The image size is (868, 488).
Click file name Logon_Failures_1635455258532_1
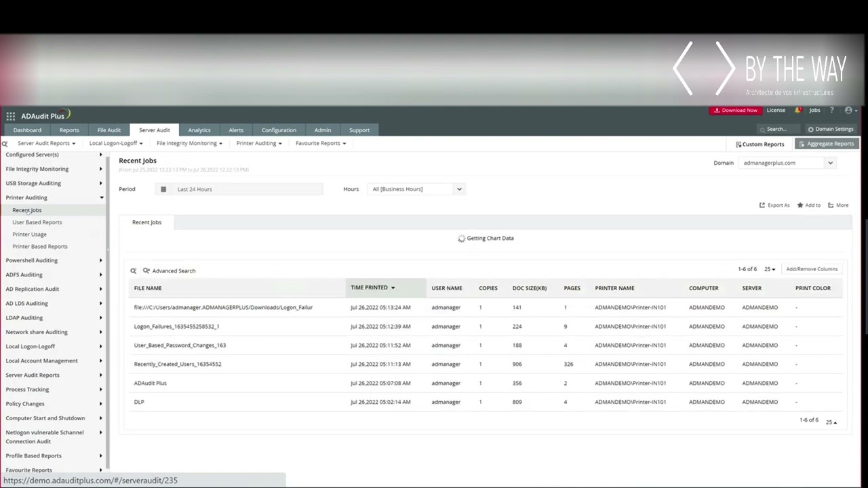tap(176, 327)
